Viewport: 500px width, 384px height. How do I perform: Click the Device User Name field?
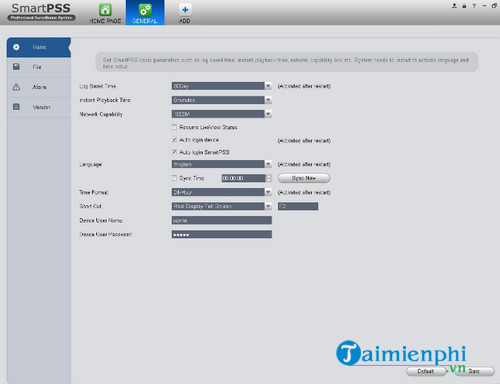click(x=222, y=220)
